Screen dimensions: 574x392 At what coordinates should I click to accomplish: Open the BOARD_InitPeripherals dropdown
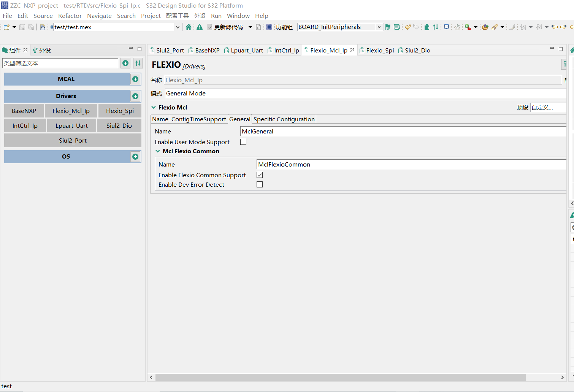379,27
